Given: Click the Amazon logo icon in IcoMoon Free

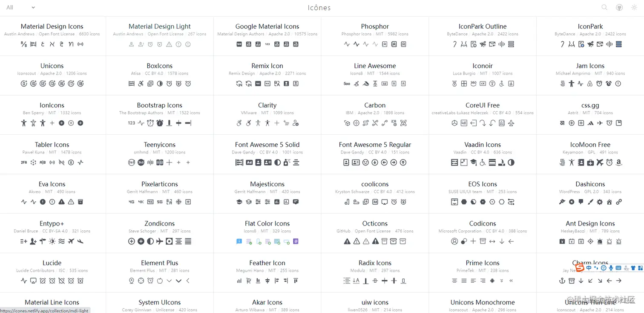Looking at the screenshot, I should click(x=618, y=162).
